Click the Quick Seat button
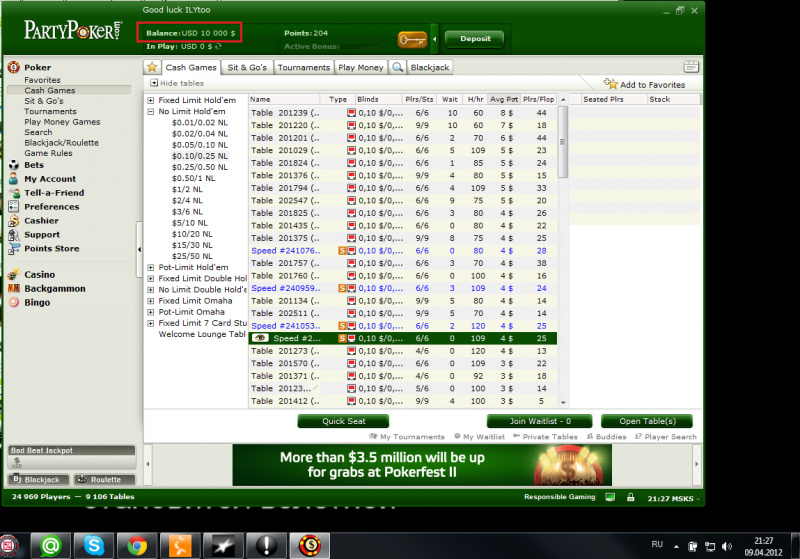 coord(343,421)
